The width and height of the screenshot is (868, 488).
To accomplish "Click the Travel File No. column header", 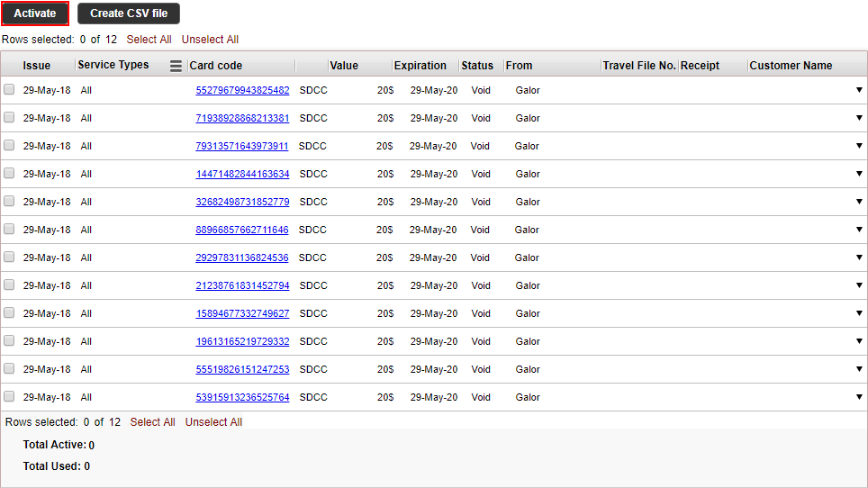I will tap(639, 66).
